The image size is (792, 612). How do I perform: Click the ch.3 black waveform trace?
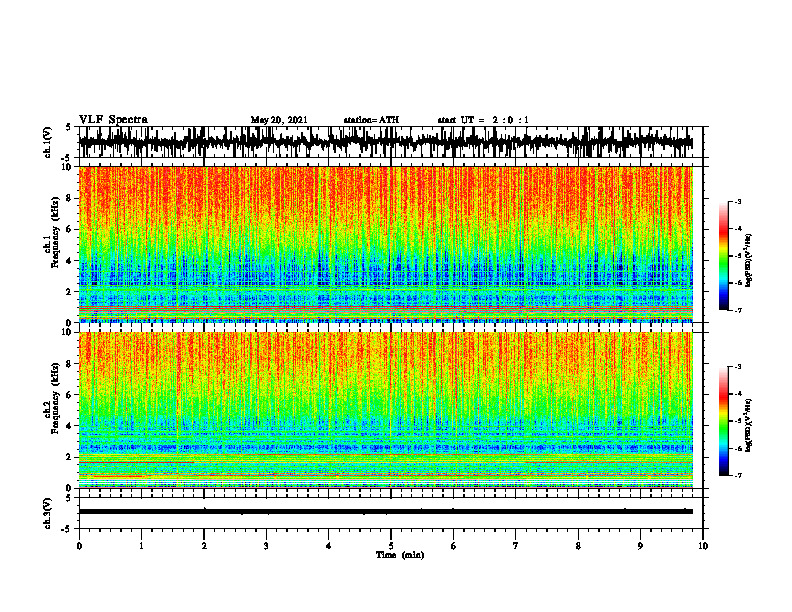(x=386, y=512)
